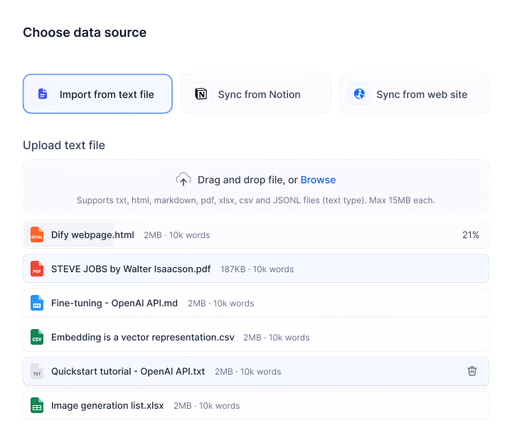Select Import from text file option
512x442 pixels.
[x=98, y=94]
